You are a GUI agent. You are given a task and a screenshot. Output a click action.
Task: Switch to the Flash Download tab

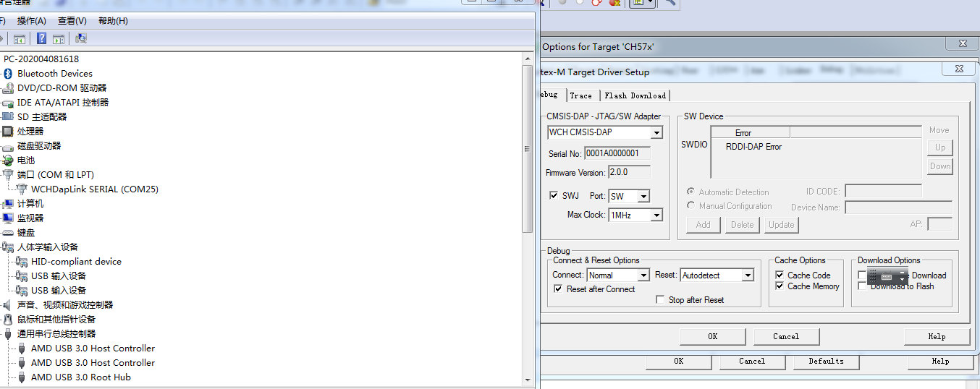(x=635, y=95)
